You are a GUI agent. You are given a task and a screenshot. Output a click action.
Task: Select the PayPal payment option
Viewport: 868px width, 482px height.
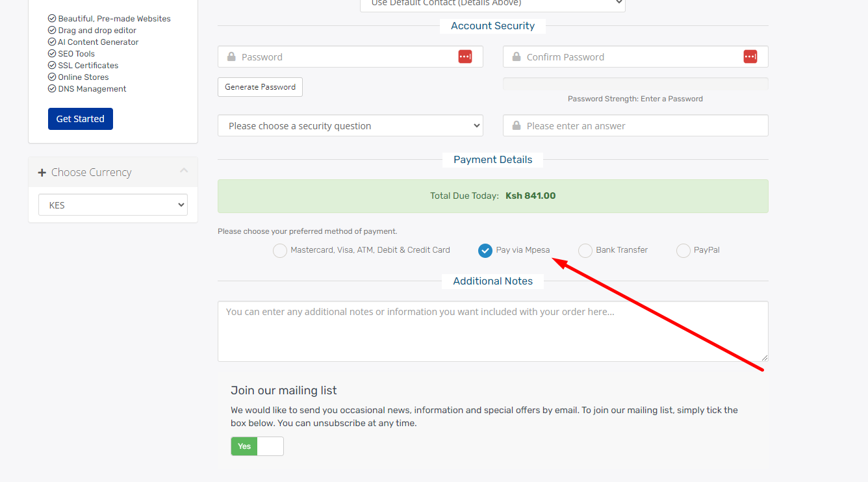click(683, 250)
